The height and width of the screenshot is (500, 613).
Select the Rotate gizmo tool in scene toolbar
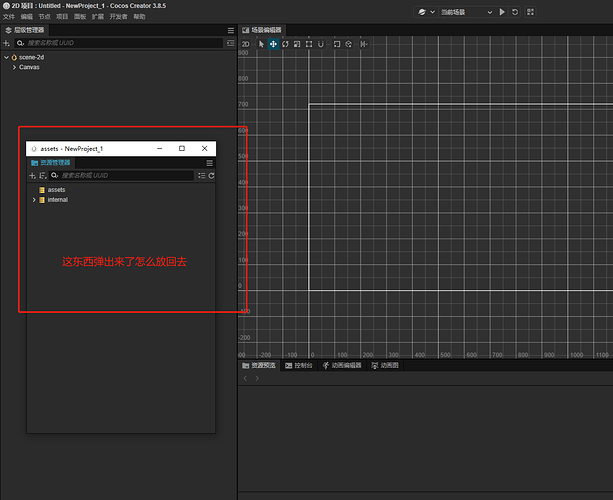coord(285,44)
